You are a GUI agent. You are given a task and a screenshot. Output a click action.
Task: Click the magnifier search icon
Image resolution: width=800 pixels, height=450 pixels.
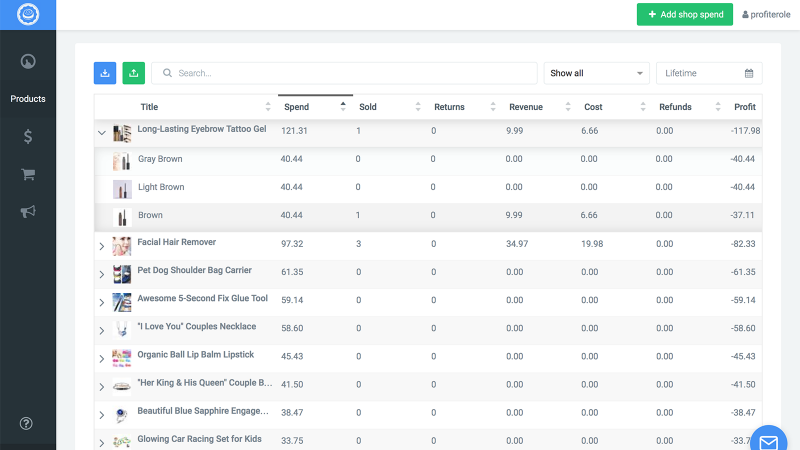pyautogui.click(x=167, y=73)
